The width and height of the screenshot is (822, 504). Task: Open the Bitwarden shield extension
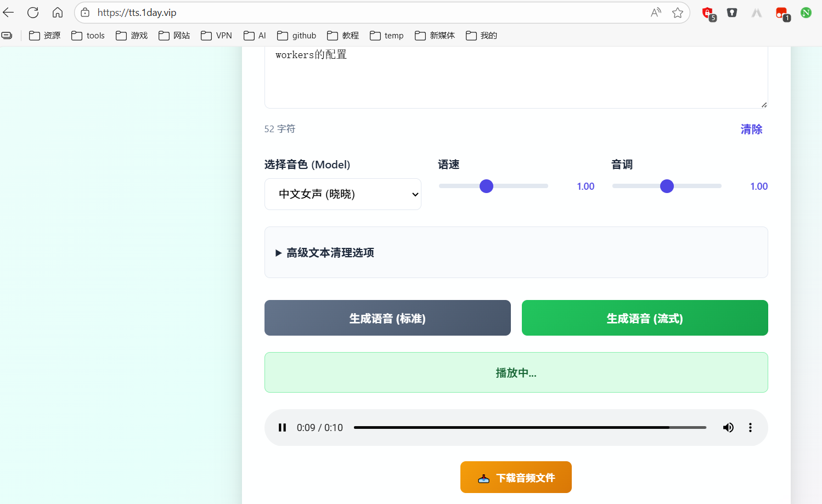click(x=732, y=13)
